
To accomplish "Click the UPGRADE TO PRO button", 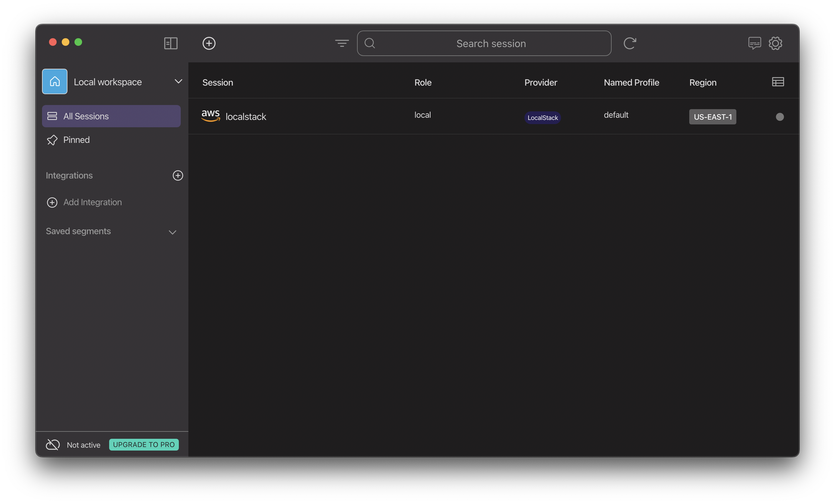I will (x=144, y=444).
